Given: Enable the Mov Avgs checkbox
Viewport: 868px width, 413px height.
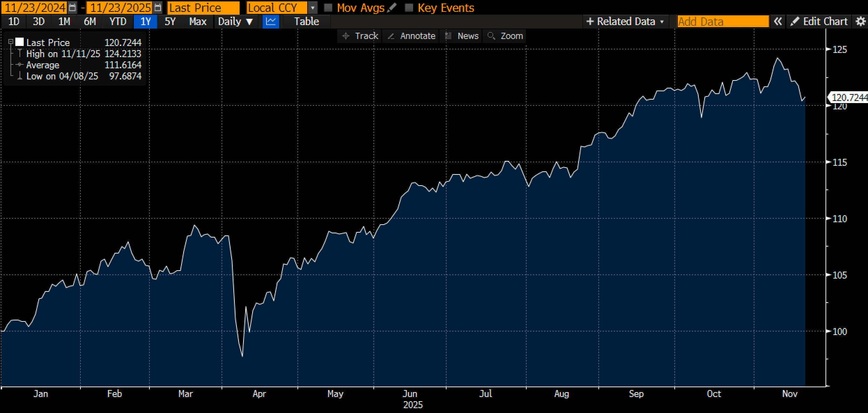Looking at the screenshot, I should (328, 8).
